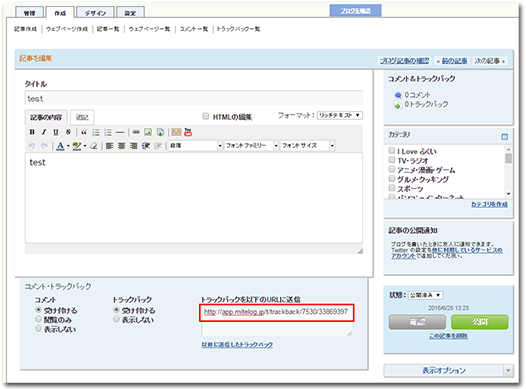The image size is (526, 389).
Task: Expand the 表示オプション panel arrow
Action: point(508,371)
